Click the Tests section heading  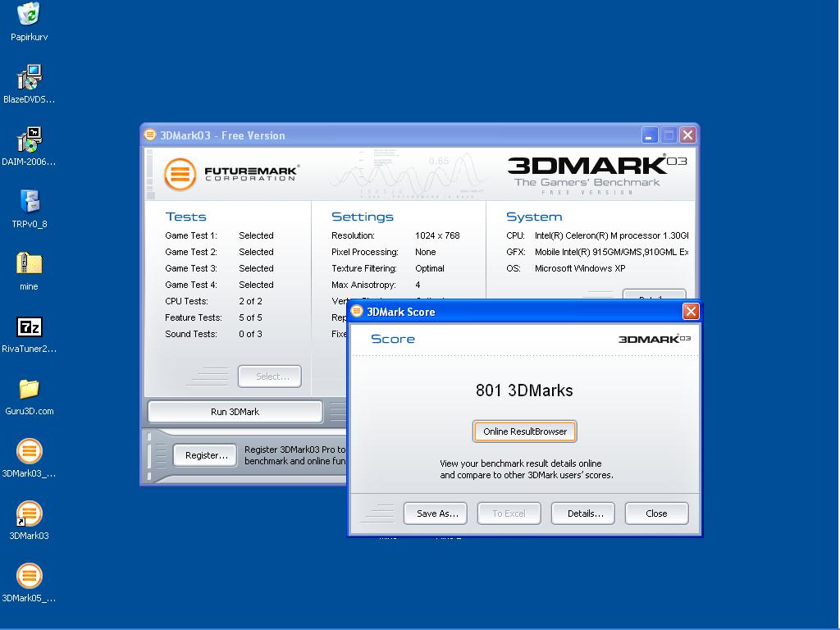(186, 217)
